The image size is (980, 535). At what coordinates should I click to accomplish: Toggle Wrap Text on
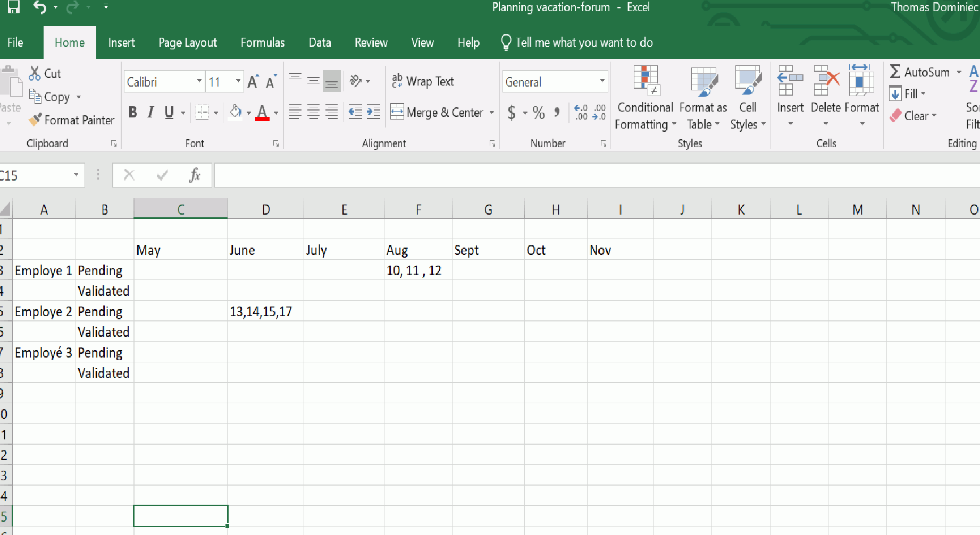pyautogui.click(x=423, y=81)
